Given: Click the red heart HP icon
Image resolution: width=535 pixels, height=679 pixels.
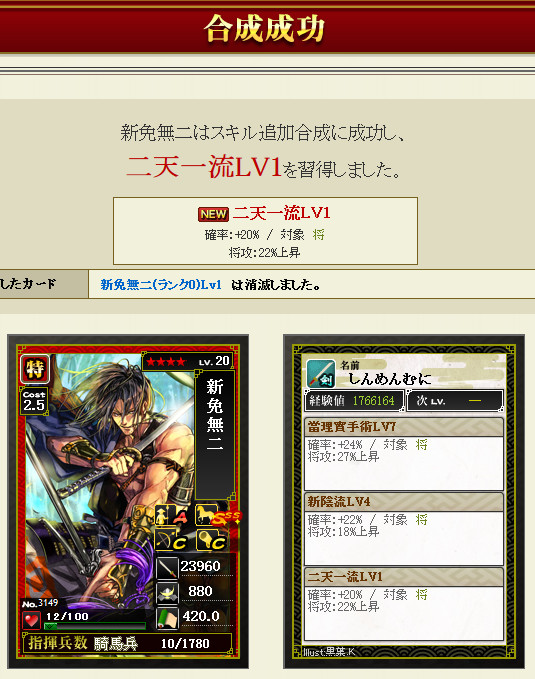Looking at the screenshot, I should pyautogui.click(x=31, y=620).
